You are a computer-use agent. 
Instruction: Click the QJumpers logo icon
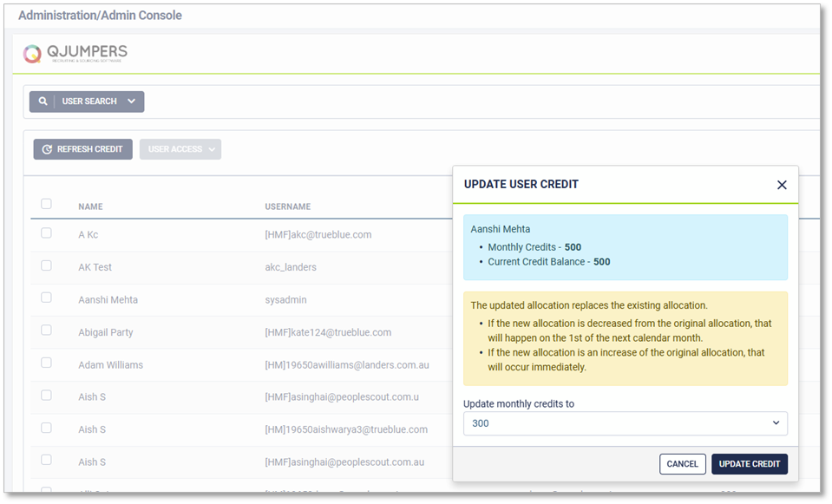point(32,54)
